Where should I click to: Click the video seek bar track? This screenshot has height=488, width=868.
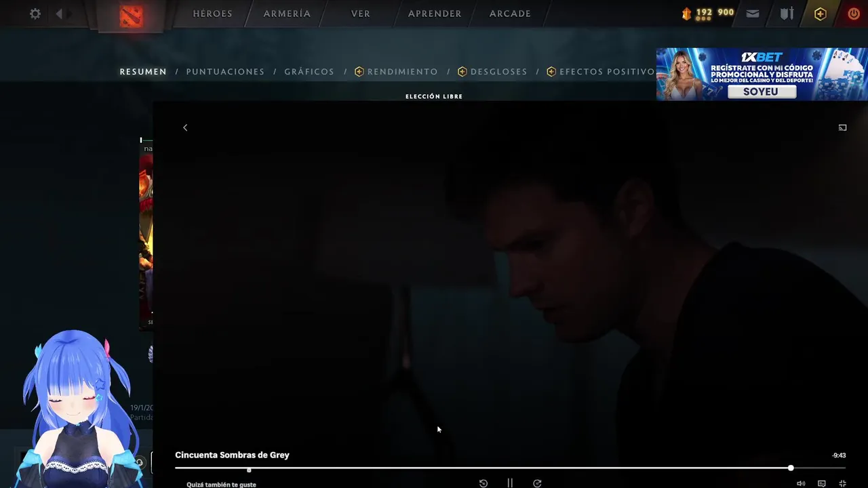pyautogui.click(x=510, y=468)
